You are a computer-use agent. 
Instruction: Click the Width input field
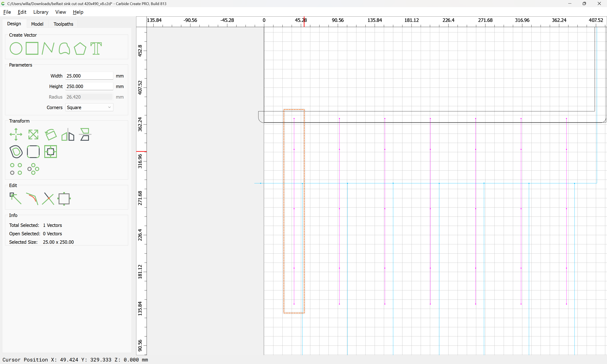pos(89,76)
